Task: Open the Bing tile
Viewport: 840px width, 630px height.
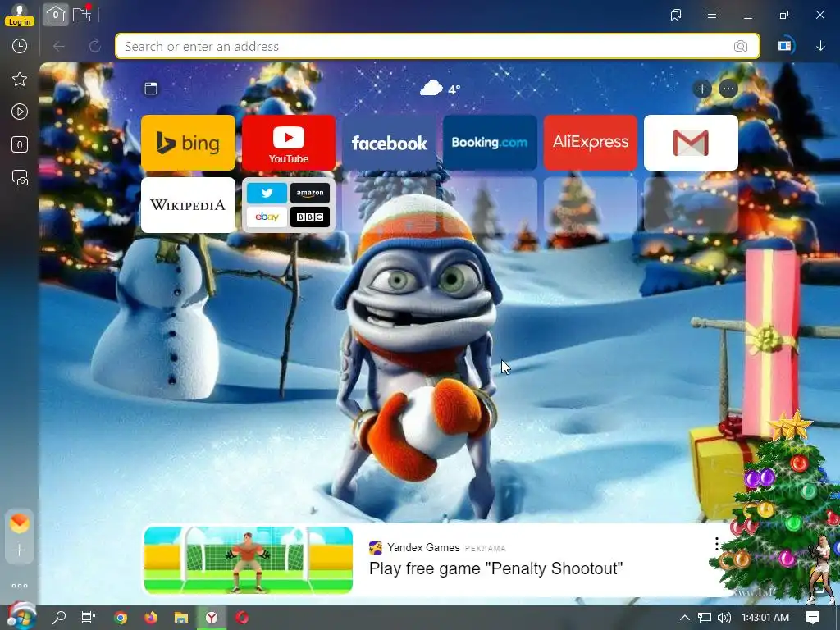Action: pyautogui.click(x=188, y=143)
